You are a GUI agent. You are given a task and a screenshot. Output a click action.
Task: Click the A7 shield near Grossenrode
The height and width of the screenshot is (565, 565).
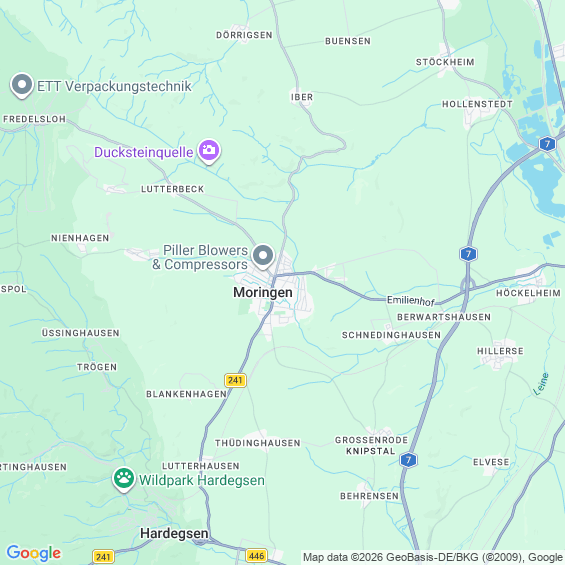408,460
